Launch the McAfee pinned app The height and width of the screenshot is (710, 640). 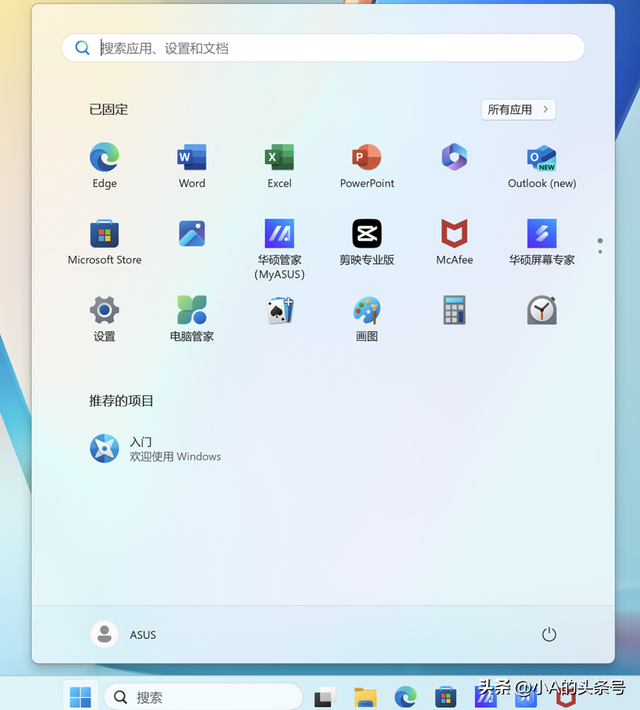pos(454,242)
